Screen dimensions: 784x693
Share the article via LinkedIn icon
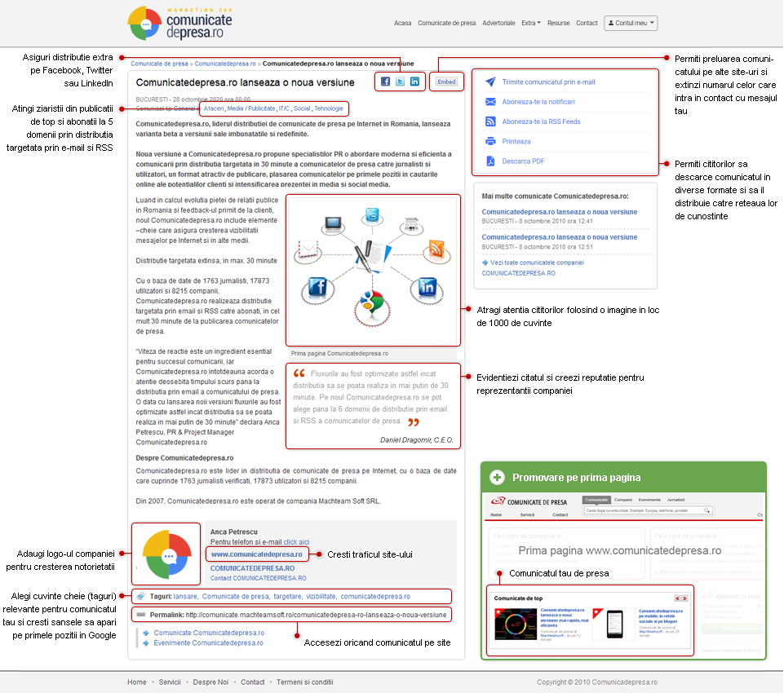tap(414, 82)
